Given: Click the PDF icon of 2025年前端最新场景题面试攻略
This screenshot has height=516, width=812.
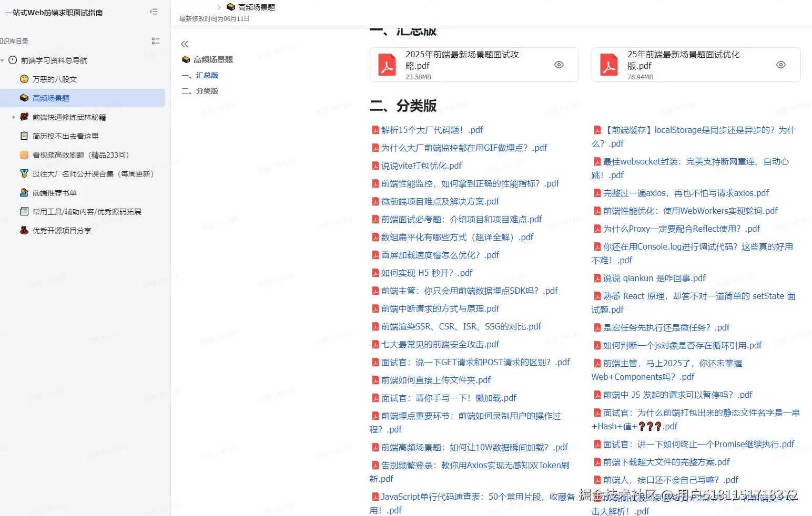Looking at the screenshot, I should [x=387, y=65].
